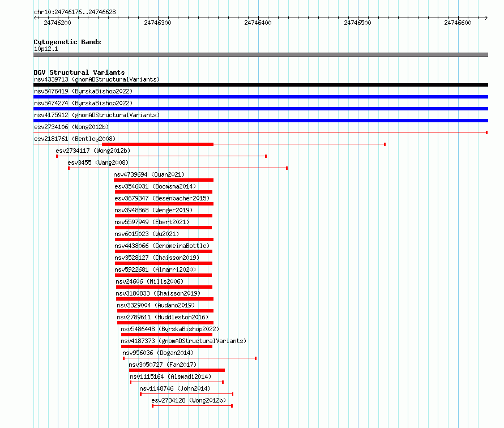
Task: Open esv2734106 (Wong2012b) variant label
Action: coord(71,127)
